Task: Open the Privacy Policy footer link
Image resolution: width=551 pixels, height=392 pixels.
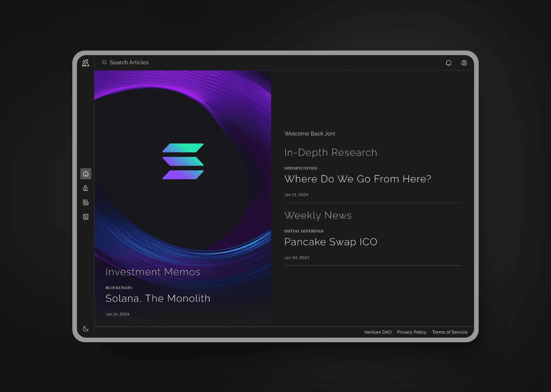Action: tap(412, 332)
